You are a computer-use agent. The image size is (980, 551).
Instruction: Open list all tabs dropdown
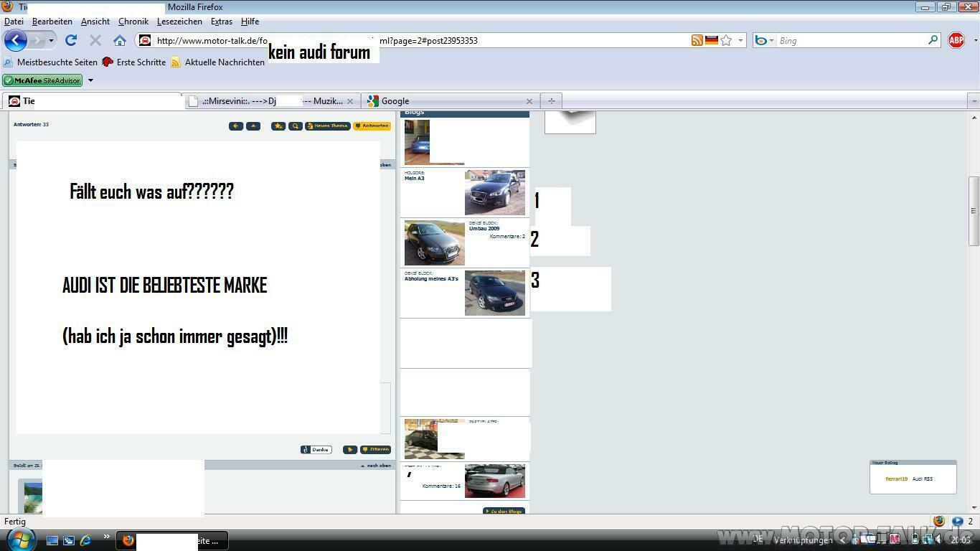tap(974, 101)
